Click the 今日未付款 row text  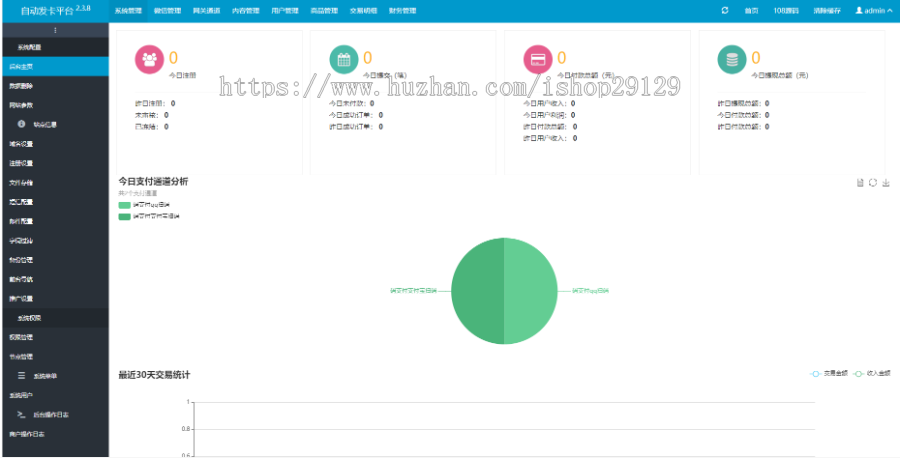(x=351, y=103)
